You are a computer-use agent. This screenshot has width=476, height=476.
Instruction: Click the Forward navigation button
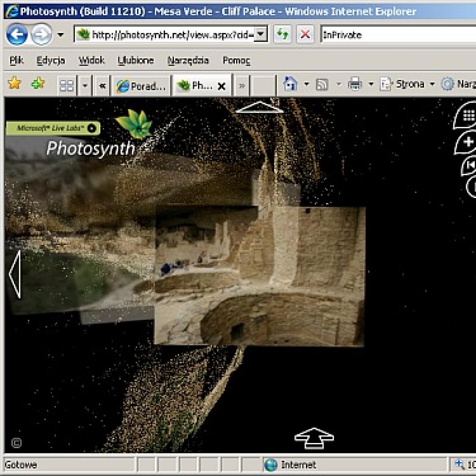41,34
